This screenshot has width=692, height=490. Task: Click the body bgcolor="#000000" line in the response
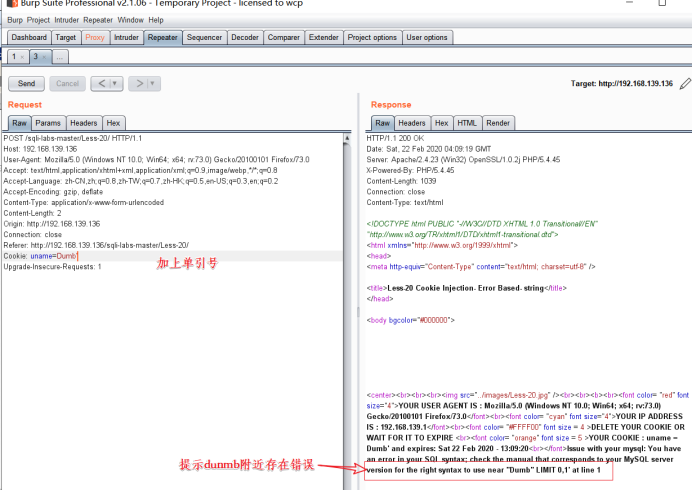pyautogui.click(x=410, y=320)
